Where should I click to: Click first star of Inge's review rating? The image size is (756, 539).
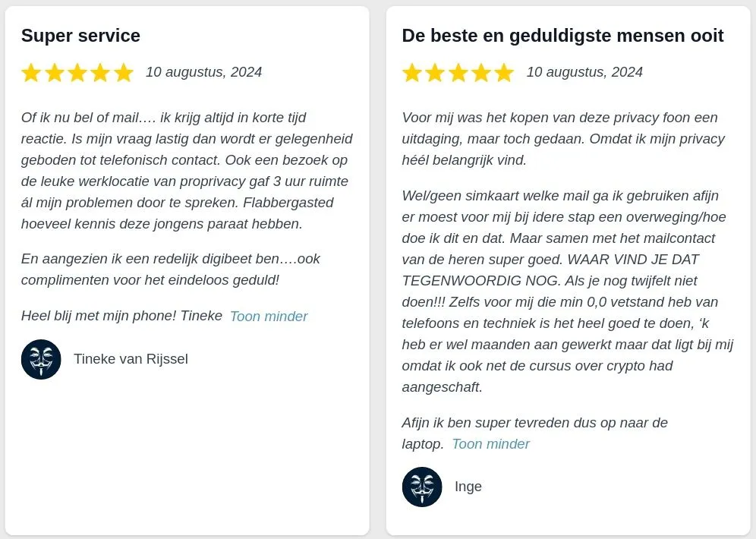point(412,73)
